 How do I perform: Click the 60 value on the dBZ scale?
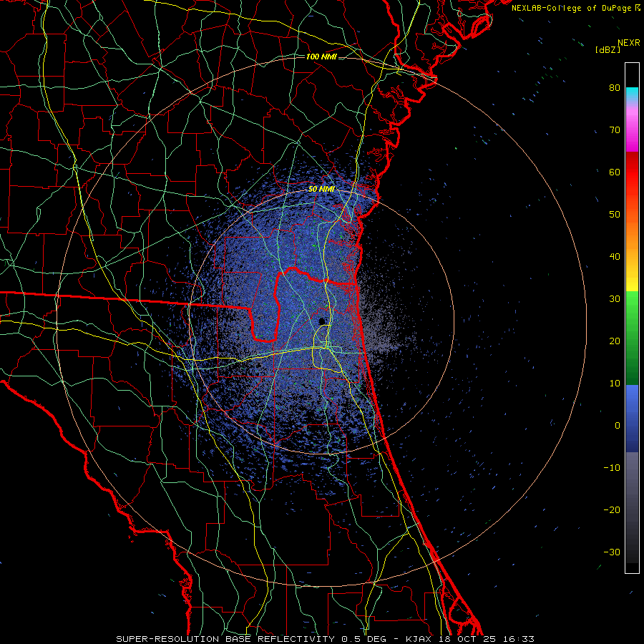(615, 172)
